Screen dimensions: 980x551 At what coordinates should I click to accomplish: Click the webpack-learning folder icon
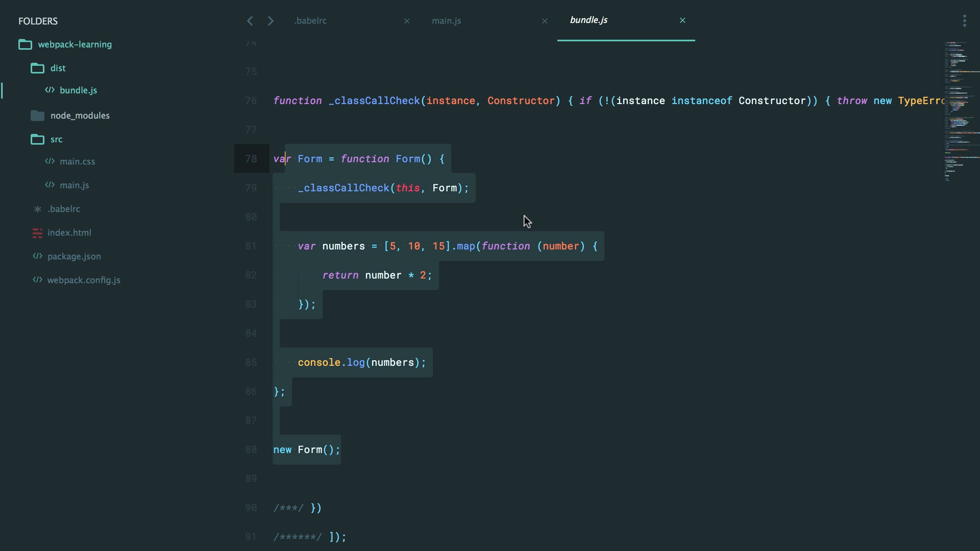tap(25, 44)
